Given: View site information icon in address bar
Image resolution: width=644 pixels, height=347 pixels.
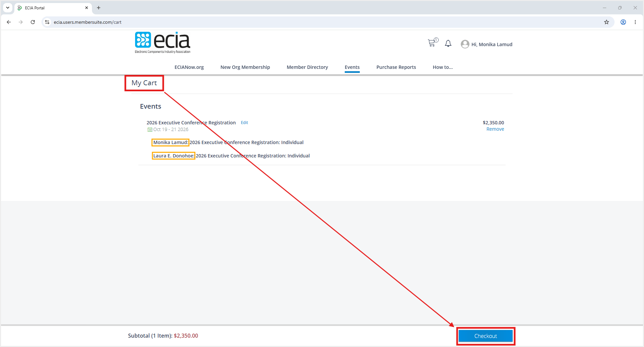Looking at the screenshot, I should pyautogui.click(x=47, y=22).
